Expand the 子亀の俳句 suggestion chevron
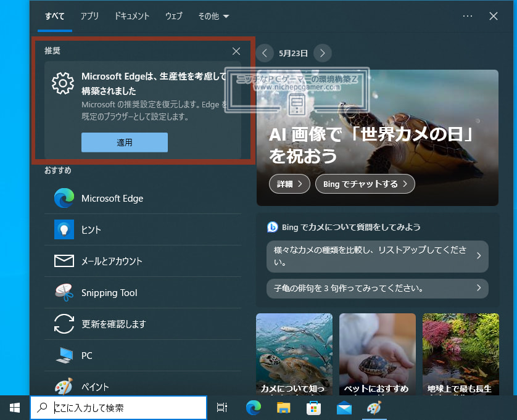Viewport: 517px width, 420px height. (x=479, y=288)
